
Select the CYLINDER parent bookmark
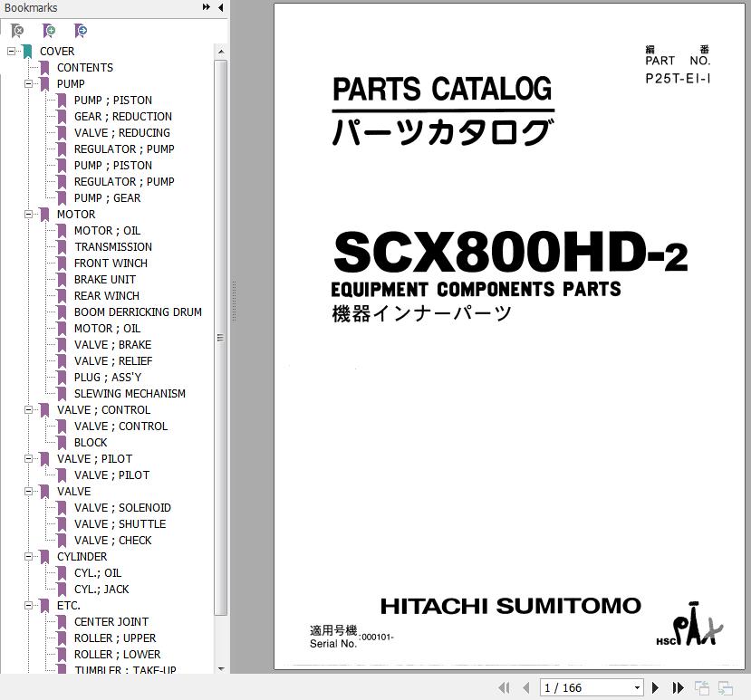(82, 556)
